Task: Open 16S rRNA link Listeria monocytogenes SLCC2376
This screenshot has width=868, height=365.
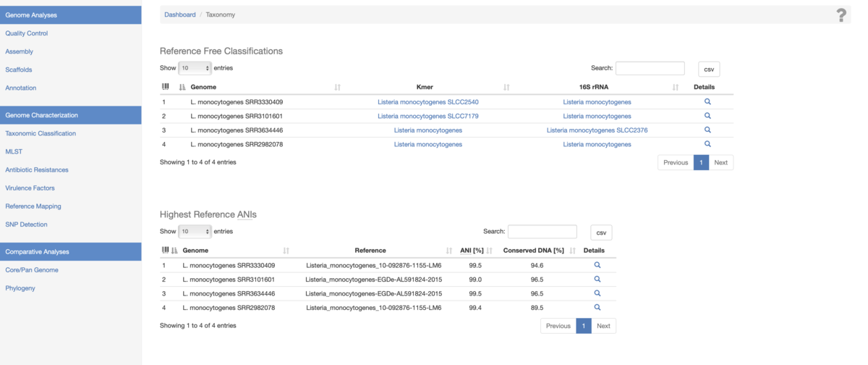Action: (597, 130)
